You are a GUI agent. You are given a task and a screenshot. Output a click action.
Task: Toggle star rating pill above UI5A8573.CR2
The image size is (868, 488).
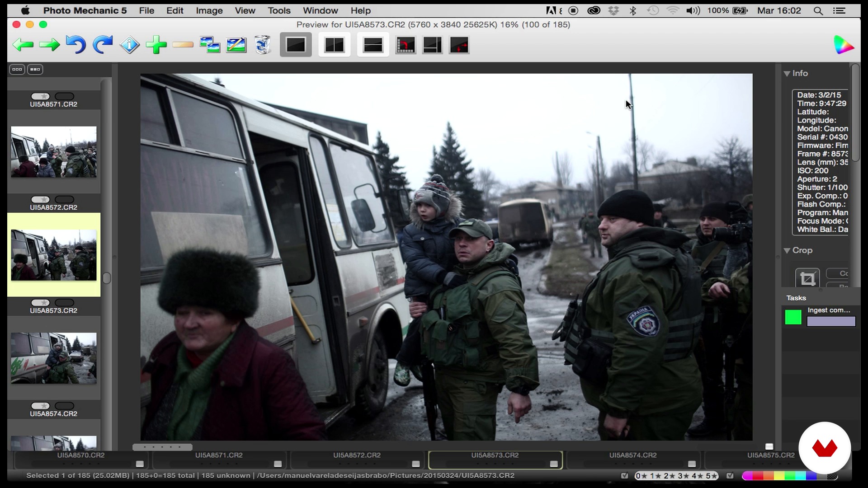(x=40, y=303)
